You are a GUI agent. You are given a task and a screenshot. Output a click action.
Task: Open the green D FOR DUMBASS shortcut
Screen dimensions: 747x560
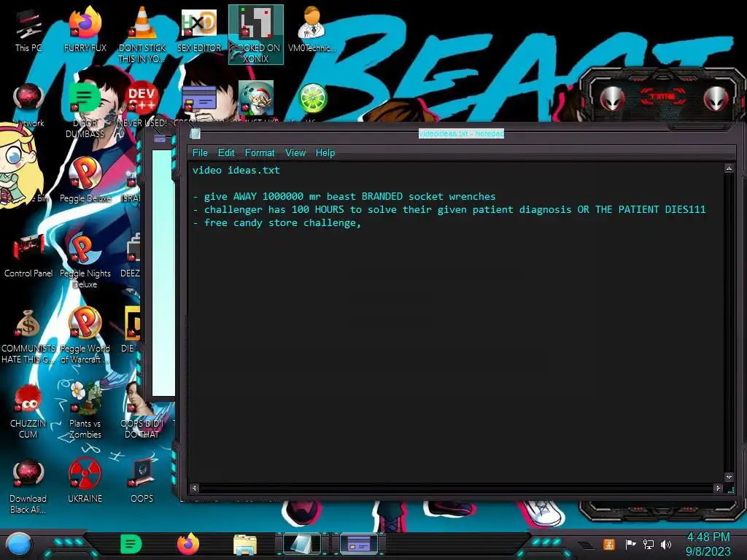pyautogui.click(x=85, y=109)
